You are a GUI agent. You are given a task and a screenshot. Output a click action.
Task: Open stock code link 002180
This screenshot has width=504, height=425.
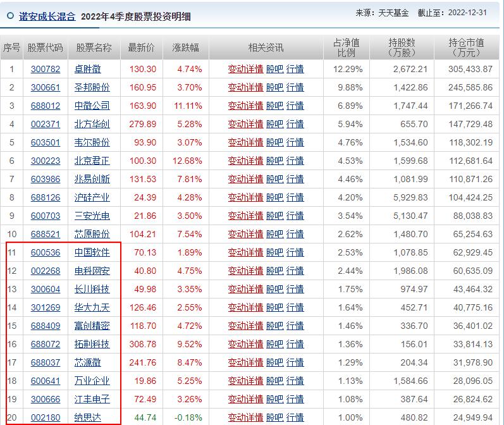(46, 417)
